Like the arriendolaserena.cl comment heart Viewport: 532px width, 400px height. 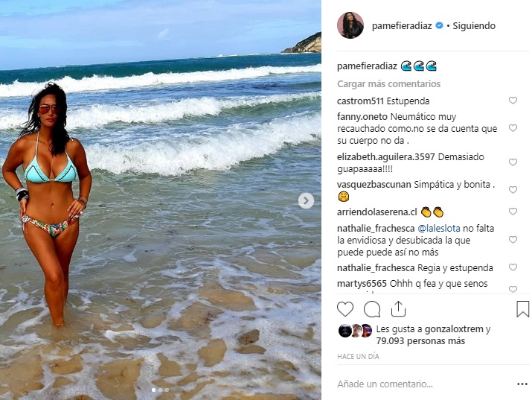point(513,212)
